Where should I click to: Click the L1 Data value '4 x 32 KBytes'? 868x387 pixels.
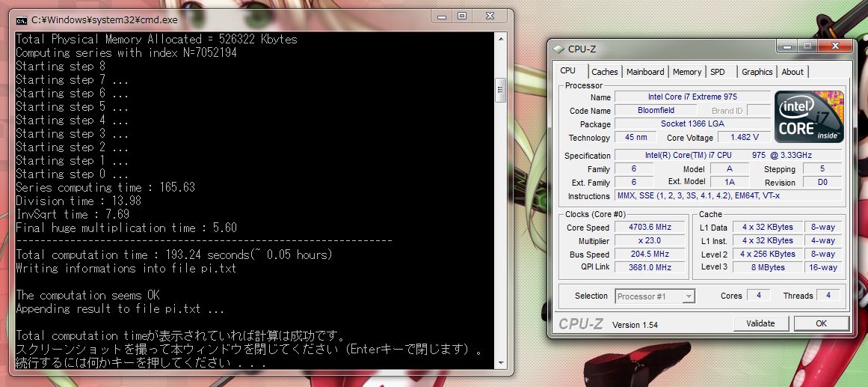[767, 228]
